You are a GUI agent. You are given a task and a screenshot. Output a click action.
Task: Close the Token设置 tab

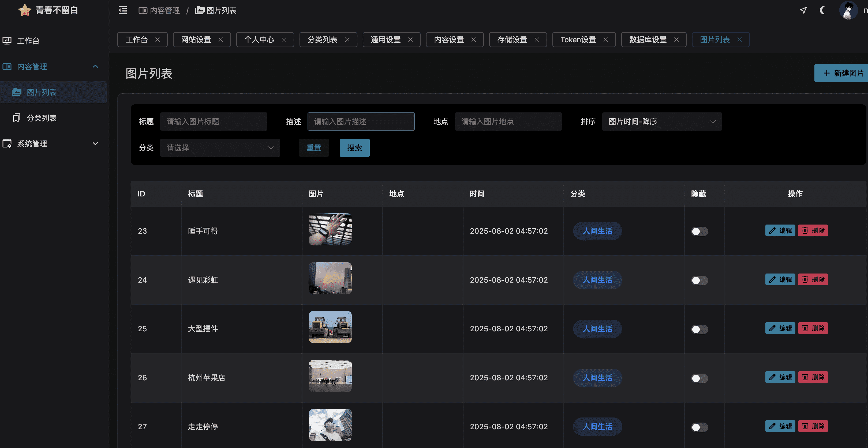tap(605, 40)
